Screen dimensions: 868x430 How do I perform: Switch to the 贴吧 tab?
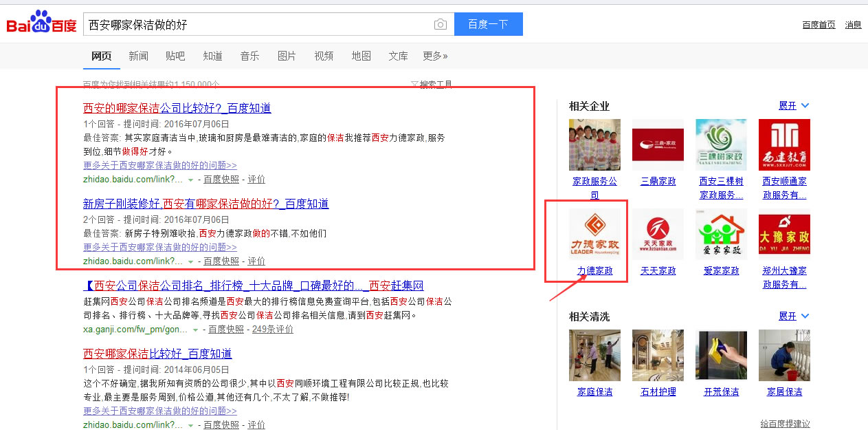(x=175, y=56)
